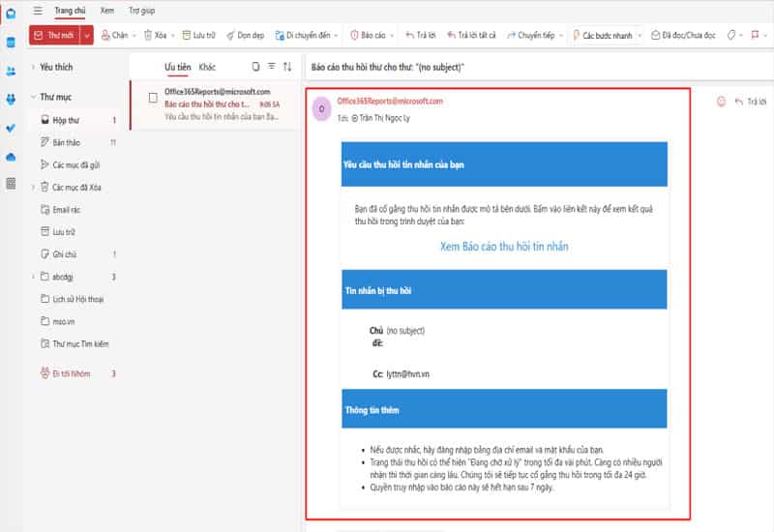Open the Email rác junk folder
774x532 pixels.
(74, 210)
